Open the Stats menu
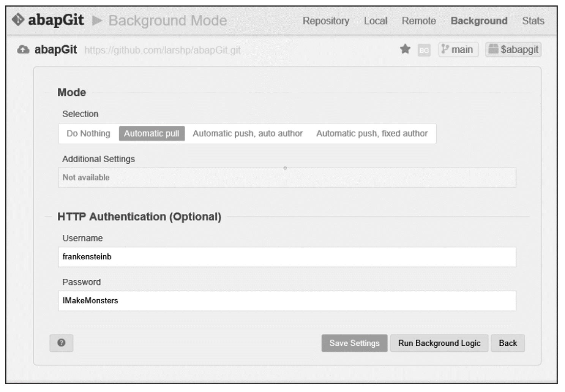The height and width of the screenshot is (392, 565). pos(533,21)
